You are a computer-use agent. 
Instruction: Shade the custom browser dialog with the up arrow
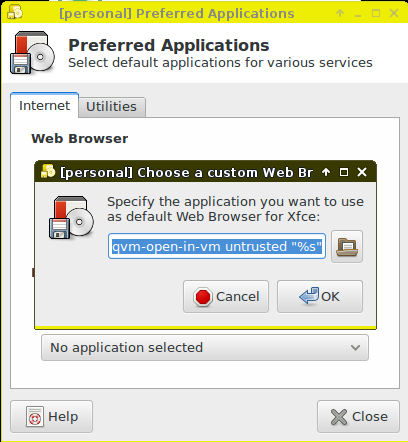coord(326,172)
